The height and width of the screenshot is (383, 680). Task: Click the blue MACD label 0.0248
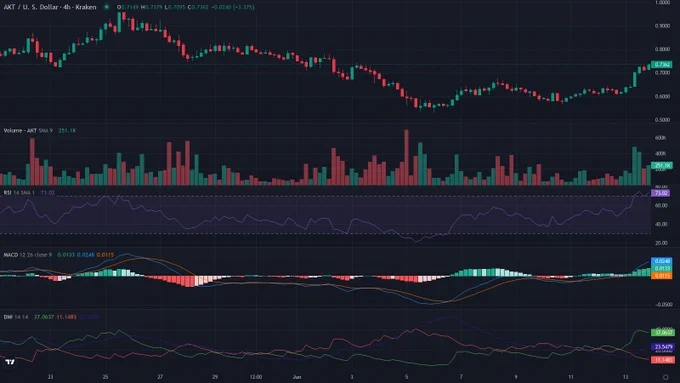[x=662, y=261]
